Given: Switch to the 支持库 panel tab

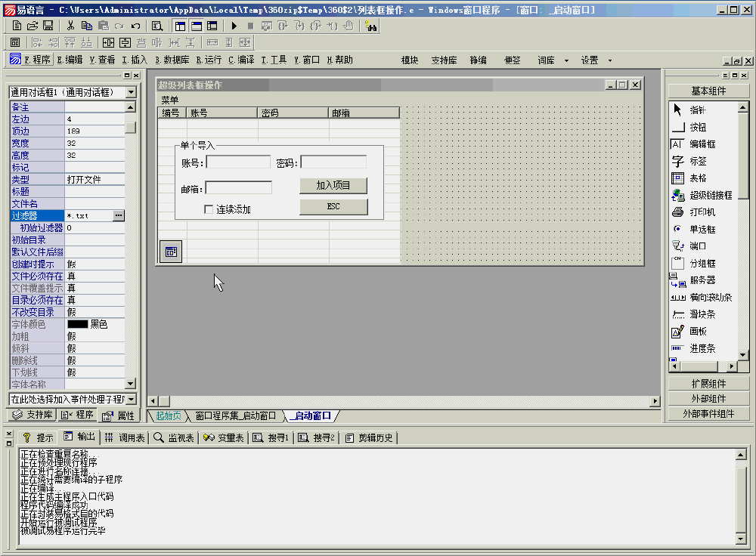Looking at the screenshot, I should coord(33,415).
